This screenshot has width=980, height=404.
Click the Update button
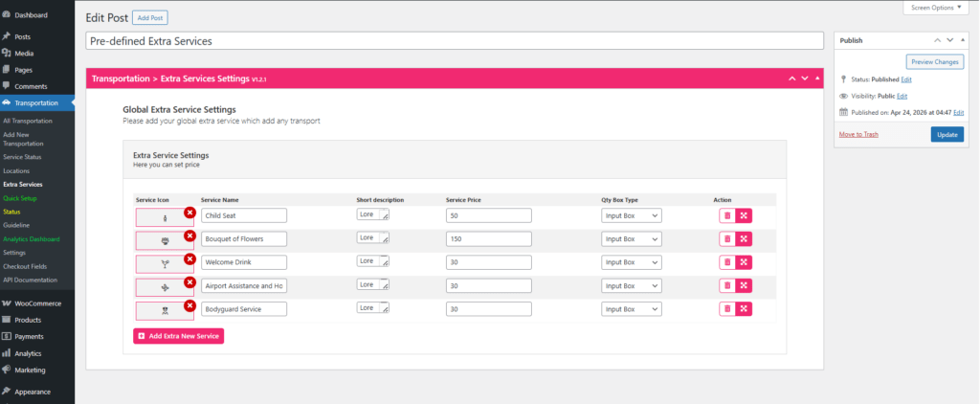click(x=947, y=134)
